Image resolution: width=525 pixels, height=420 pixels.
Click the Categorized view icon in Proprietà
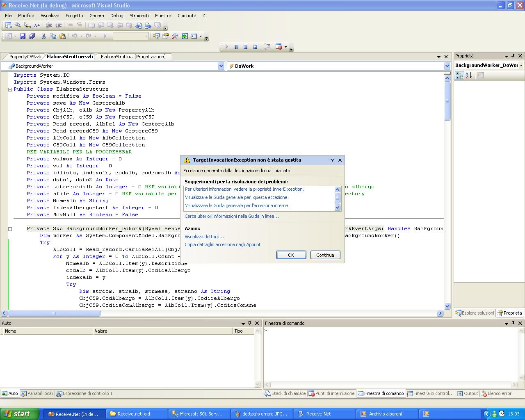pos(459,75)
